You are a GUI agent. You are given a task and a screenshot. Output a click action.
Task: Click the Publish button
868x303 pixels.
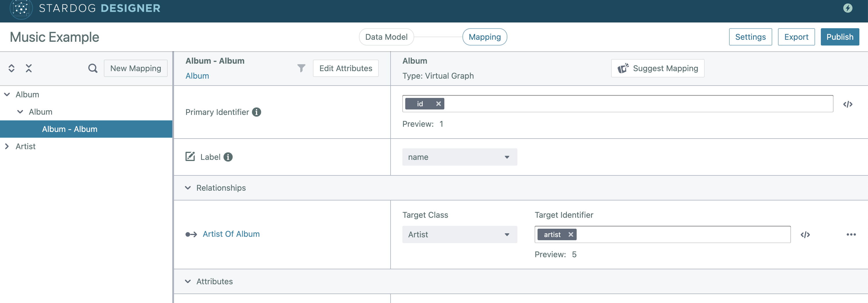tap(839, 37)
